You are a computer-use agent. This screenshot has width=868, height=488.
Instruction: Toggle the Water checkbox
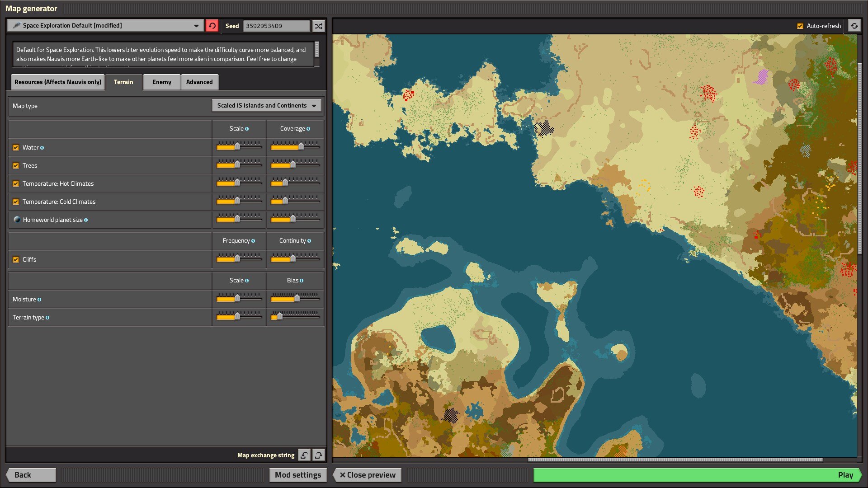(16, 148)
